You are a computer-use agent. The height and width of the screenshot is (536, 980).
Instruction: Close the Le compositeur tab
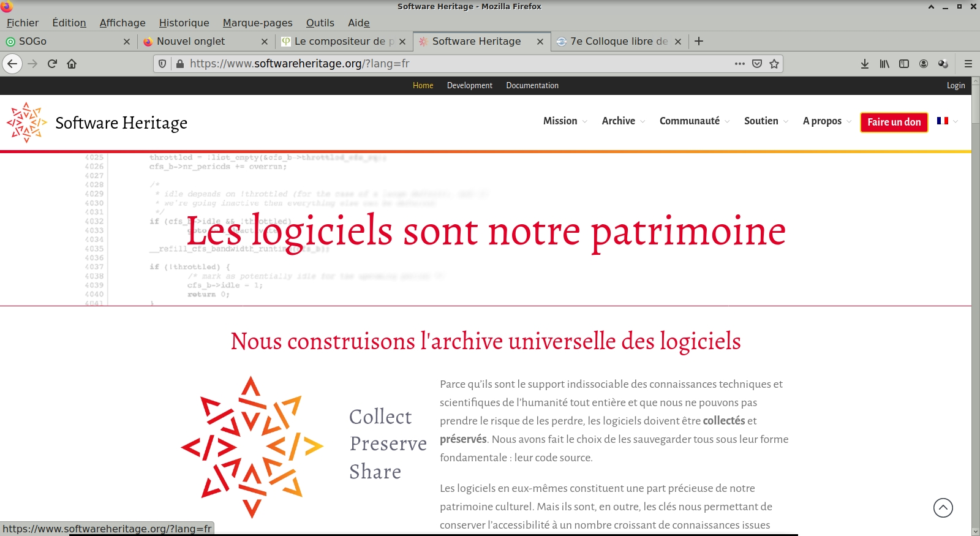coord(402,42)
